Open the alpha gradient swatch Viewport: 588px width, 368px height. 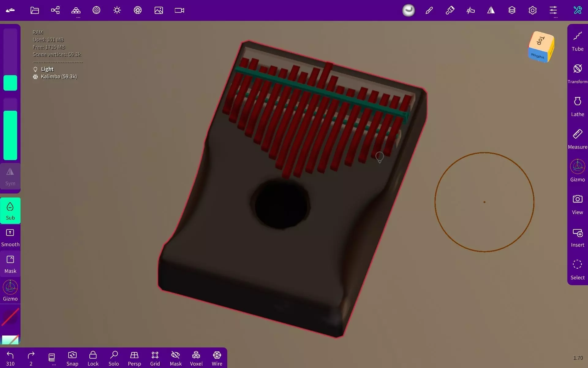click(10, 339)
